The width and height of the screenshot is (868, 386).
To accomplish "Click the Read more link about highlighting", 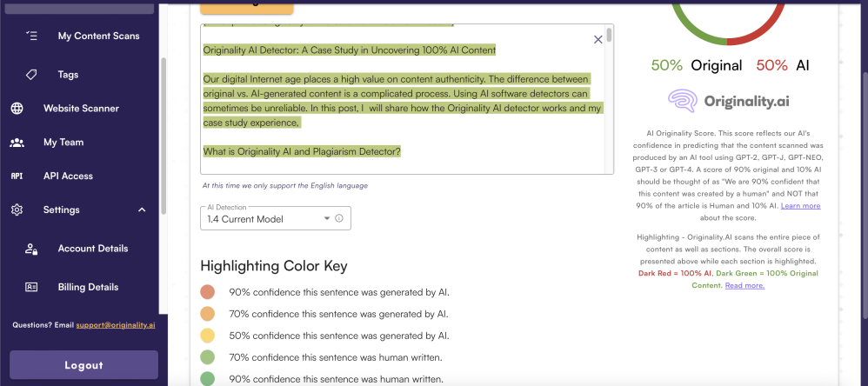I will coord(744,285).
